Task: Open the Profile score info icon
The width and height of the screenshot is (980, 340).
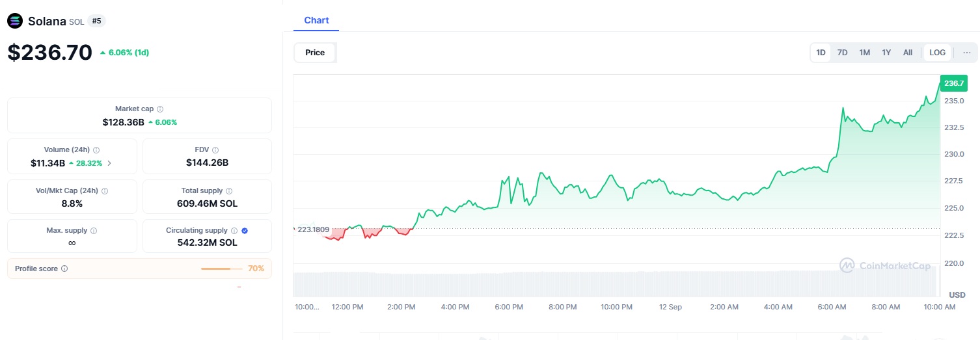Action: coord(64,268)
